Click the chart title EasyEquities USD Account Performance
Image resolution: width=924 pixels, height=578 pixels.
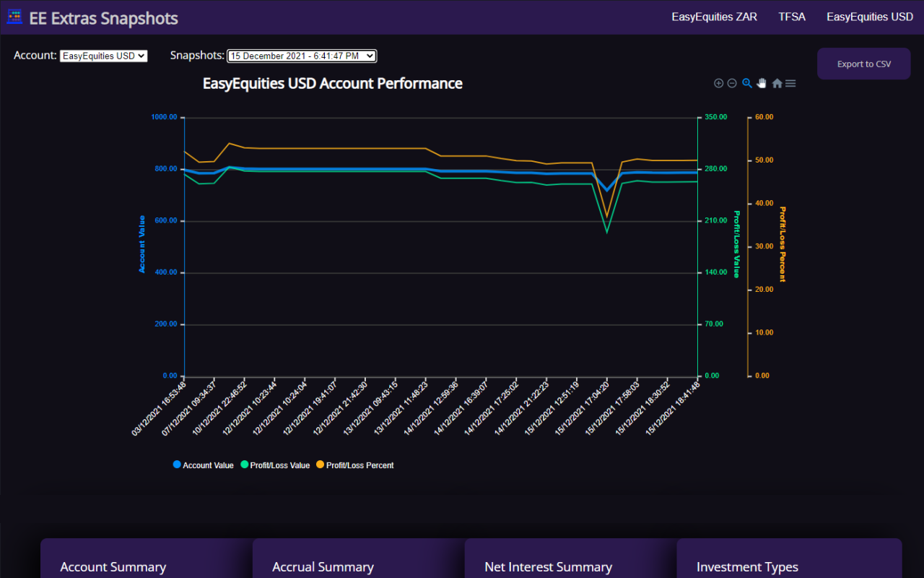[333, 84]
